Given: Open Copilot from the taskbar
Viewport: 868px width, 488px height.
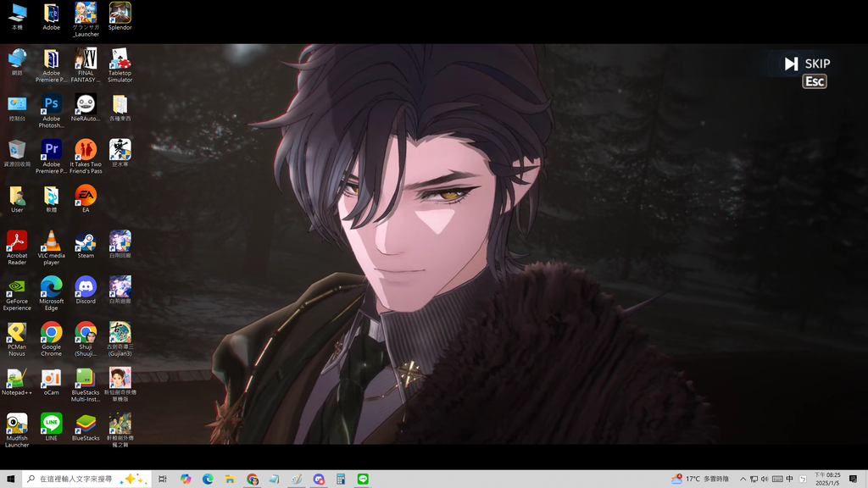Looking at the screenshot, I should click(x=186, y=480).
